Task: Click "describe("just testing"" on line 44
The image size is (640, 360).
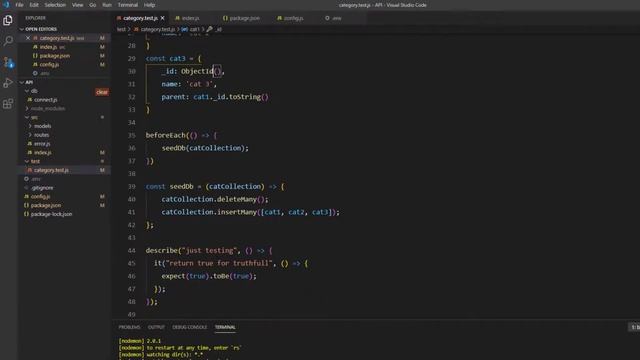Action: 191,251
